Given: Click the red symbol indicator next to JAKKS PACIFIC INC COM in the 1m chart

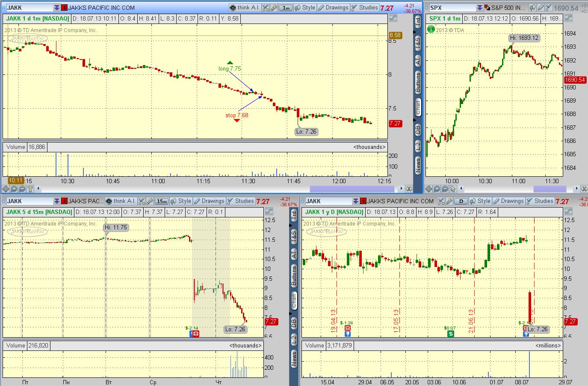Looking at the screenshot, I should 64,8.
